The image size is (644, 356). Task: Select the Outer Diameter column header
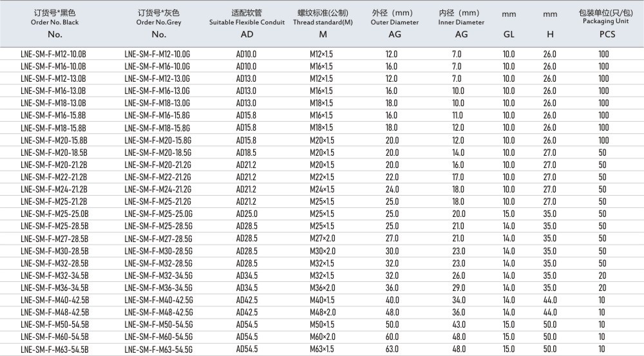coord(394,23)
